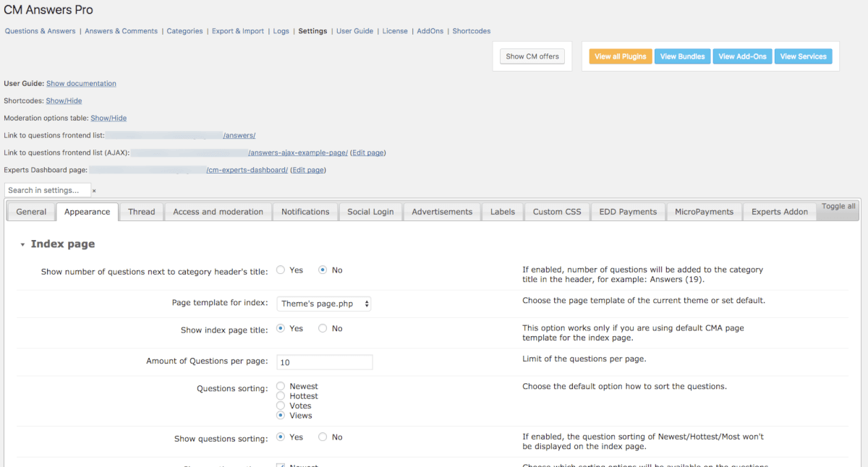
Task: Click the View all Plugins button
Action: 620,56
